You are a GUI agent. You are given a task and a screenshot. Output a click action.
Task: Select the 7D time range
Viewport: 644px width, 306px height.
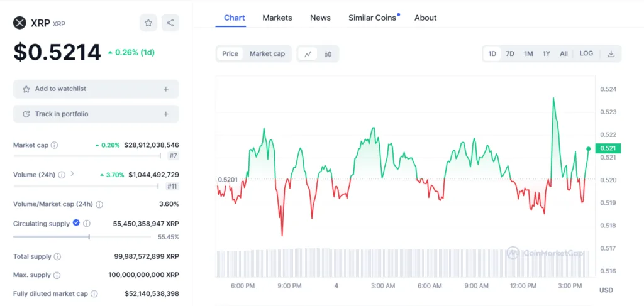(x=510, y=54)
